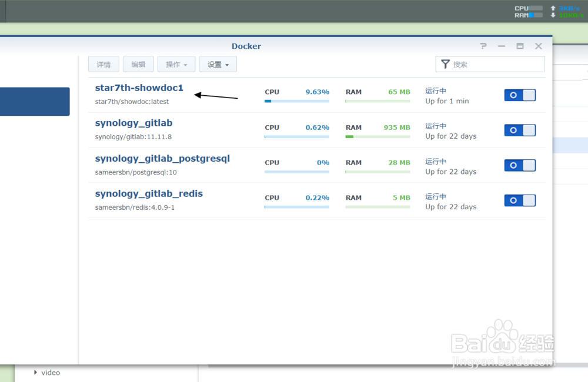The height and width of the screenshot is (382, 588).
Task: Click the download speed arrow indicator
Action: coord(553,15)
